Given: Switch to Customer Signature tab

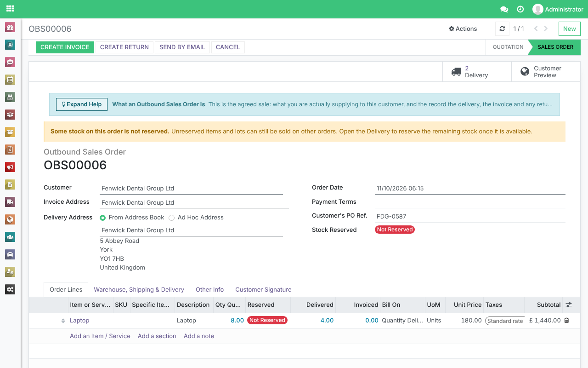Looking at the screenshot, I should [x=263, y=290].
